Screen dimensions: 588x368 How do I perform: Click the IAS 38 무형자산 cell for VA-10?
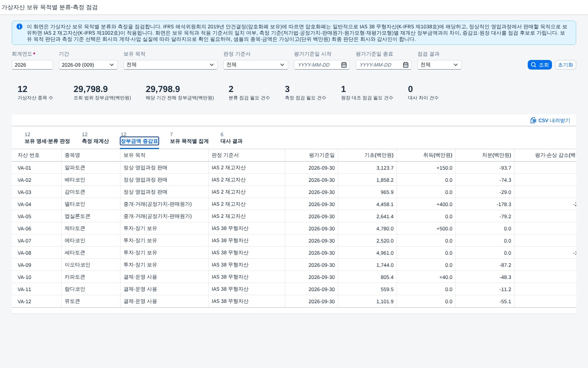click(247, 277)
